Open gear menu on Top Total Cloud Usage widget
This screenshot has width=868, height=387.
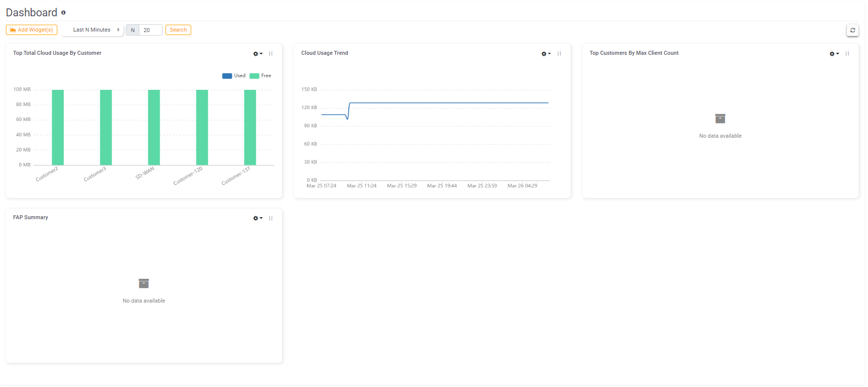tap(257, 54)
